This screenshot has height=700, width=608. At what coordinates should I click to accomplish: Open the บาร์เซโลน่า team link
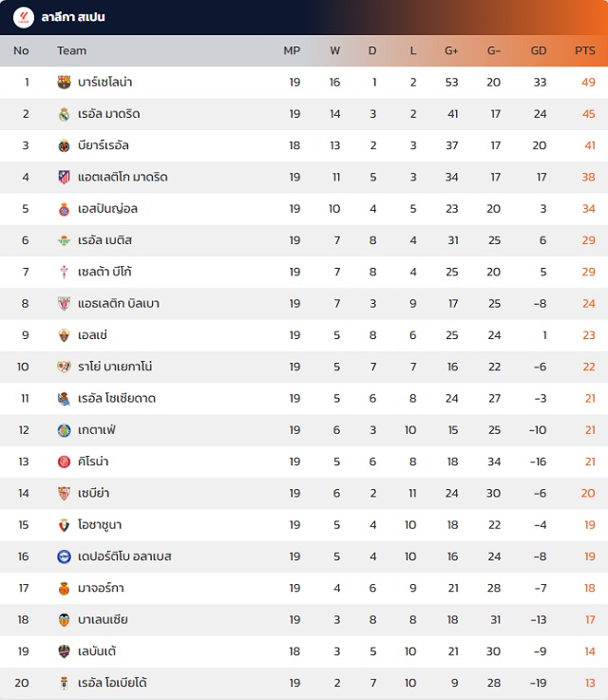pos(112,83)
